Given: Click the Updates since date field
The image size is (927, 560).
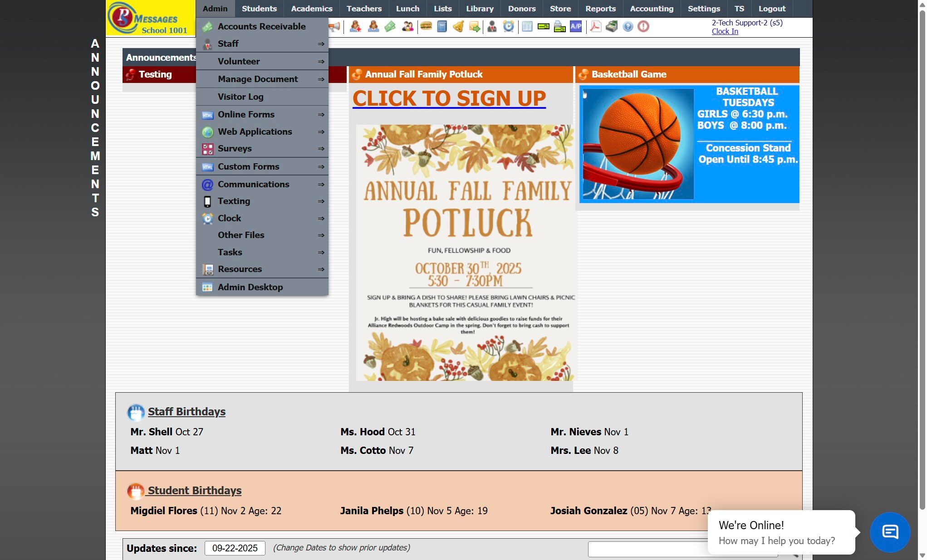Looking at the screenshot, I should point(235,548).
